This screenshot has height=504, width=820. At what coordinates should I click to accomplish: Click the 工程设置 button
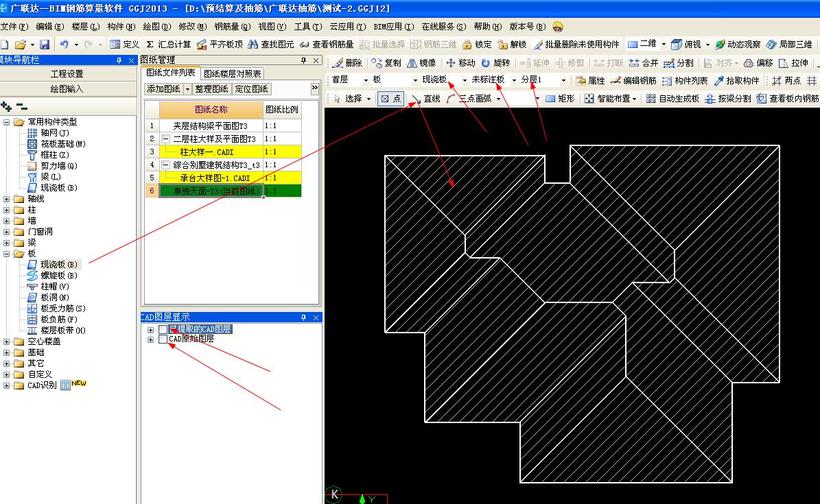tap(67, 74)
